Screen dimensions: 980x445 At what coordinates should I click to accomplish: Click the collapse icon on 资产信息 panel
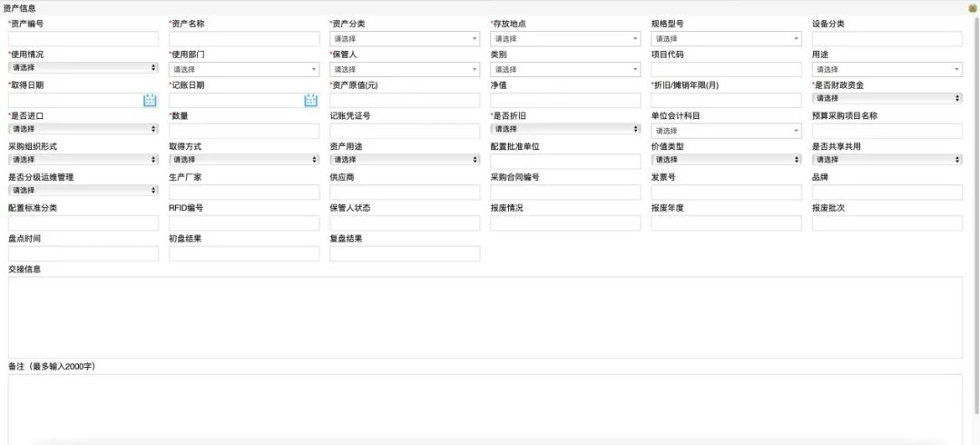click(x=973, y=7)
